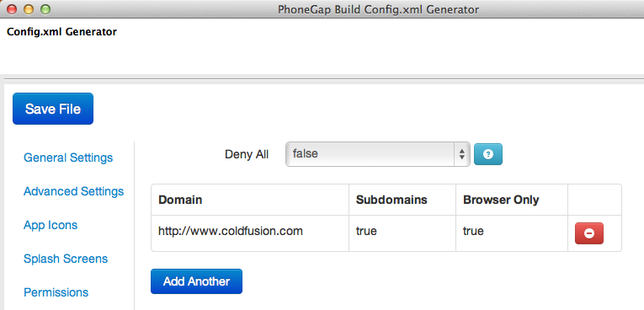Click Add Another to add a domain
The height and width of the screenshot is (310, 644).
click(x=196, y=281)
